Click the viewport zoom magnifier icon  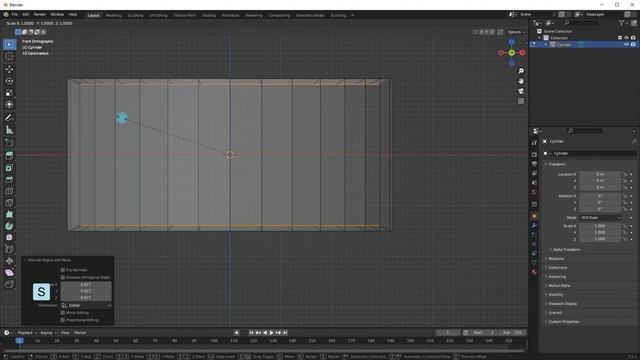coord(521,71)
